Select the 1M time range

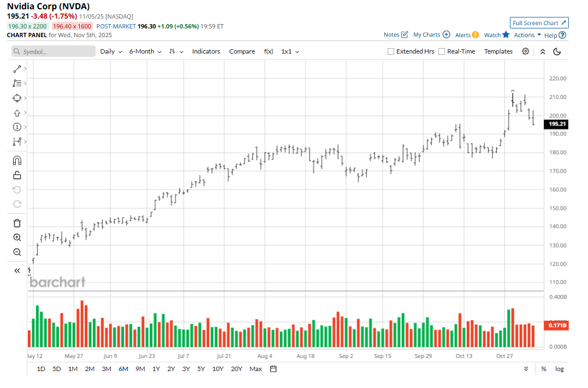(73, 369)
